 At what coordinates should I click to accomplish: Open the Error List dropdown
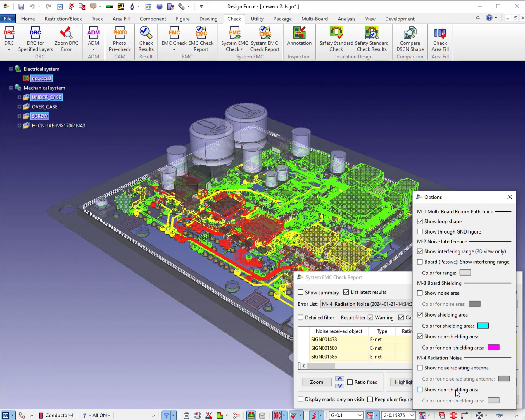(367, 304)
